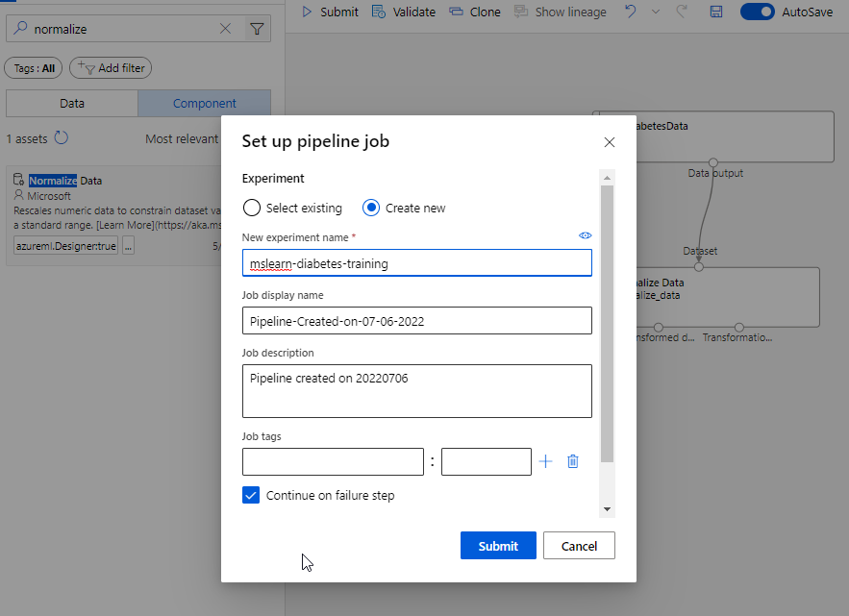Viewport: 849px width, 616px height.
Task: Delete job tag with trash icon
Action: (573, 461)
